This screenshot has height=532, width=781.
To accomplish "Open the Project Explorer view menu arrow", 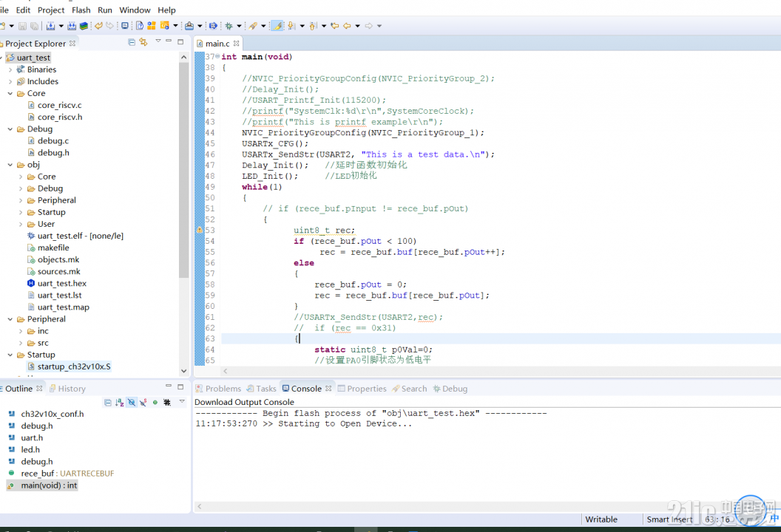I will (158, 41).
